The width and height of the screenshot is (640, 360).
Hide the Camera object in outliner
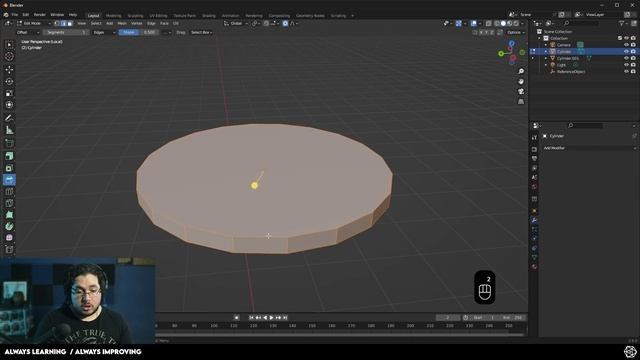tap(626, 45)
